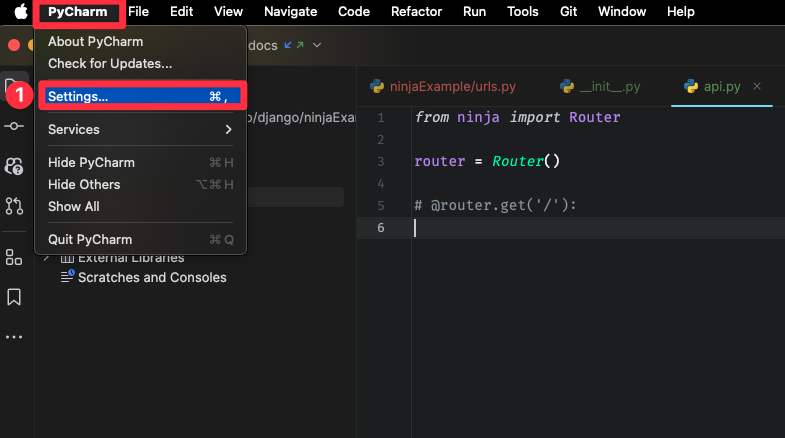
Task: Open the Help menu
Action: pos(680,12)
